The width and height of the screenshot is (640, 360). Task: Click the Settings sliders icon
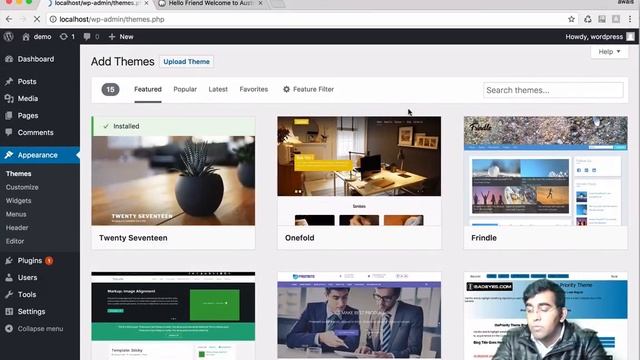click(x=9, y=311)
